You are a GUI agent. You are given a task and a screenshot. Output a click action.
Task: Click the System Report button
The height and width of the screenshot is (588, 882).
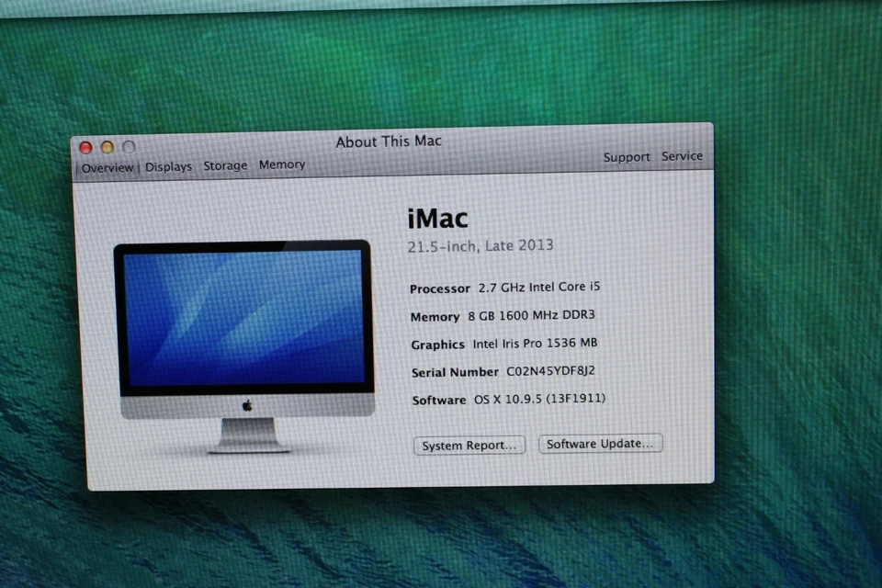pos(469,446)
